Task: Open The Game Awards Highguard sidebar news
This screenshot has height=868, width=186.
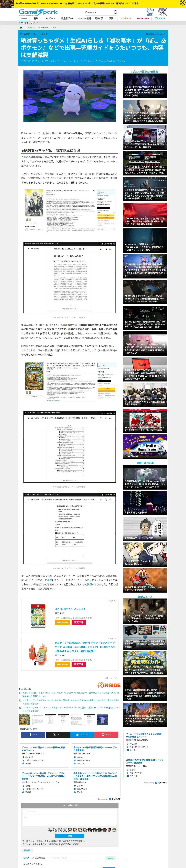Action: (145, 715)
